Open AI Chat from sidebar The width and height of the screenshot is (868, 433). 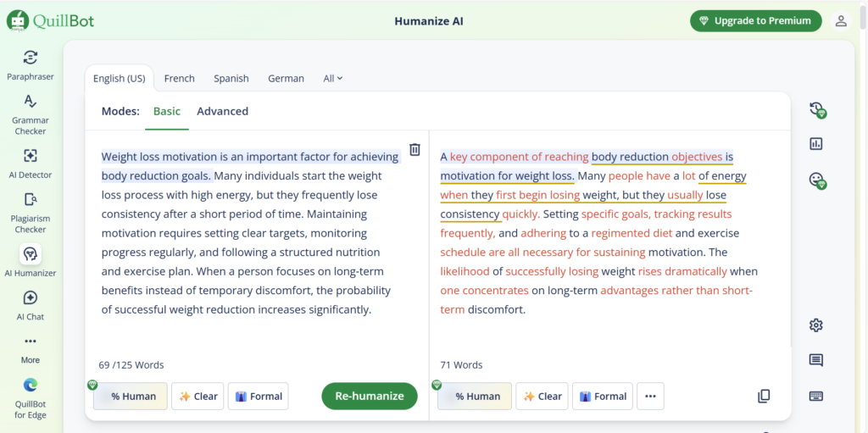pyautogui.click(x=31, y=304)
